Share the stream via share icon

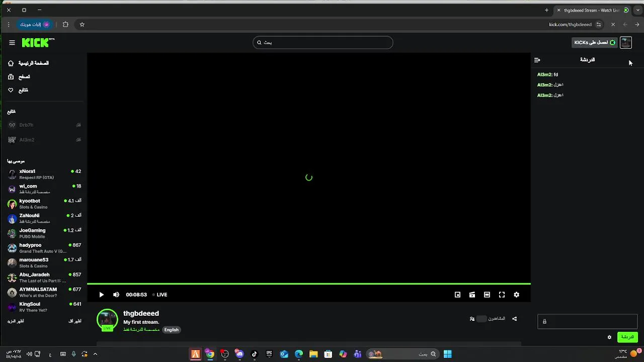point(514,319)
